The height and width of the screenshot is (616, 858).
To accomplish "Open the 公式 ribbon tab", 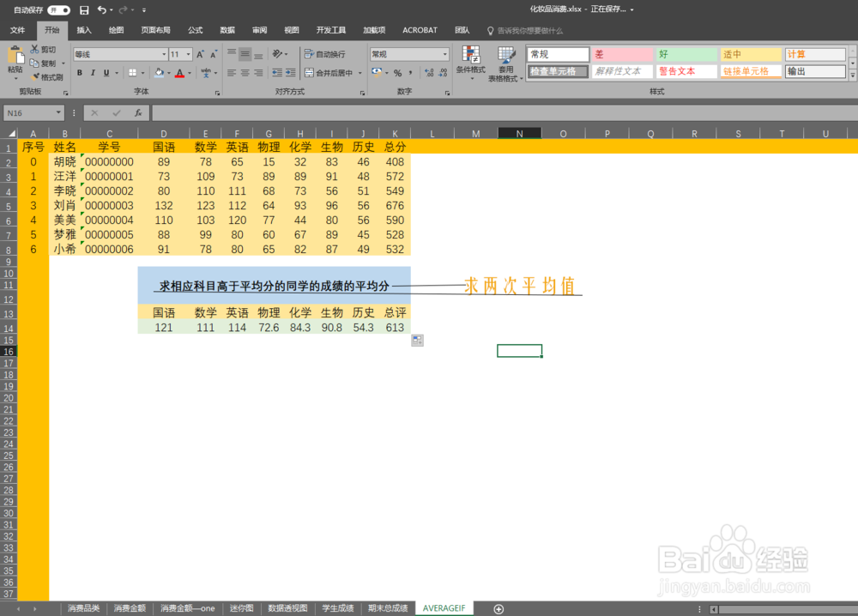I will [196, 30].
